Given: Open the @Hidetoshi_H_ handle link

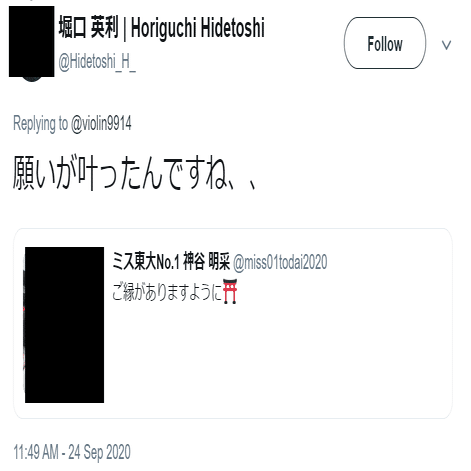Looking at the screenshot, I should pyautogui.click(x=97, y=62).
